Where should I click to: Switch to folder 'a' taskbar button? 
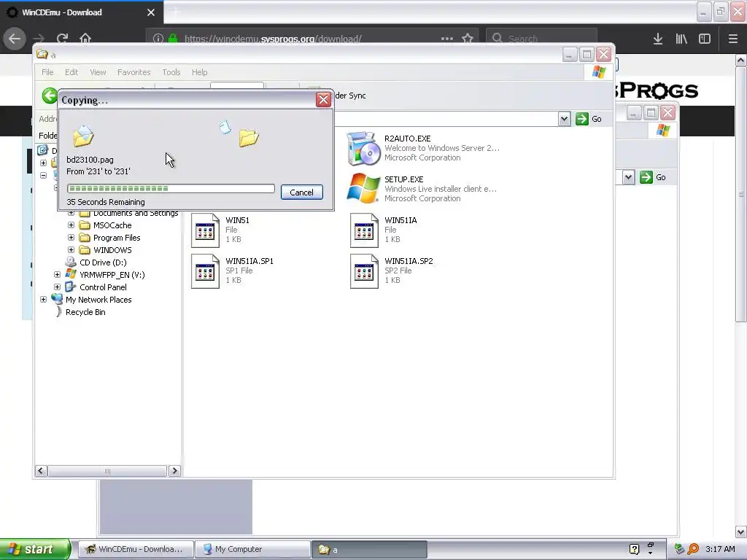[x=369, y=549]
